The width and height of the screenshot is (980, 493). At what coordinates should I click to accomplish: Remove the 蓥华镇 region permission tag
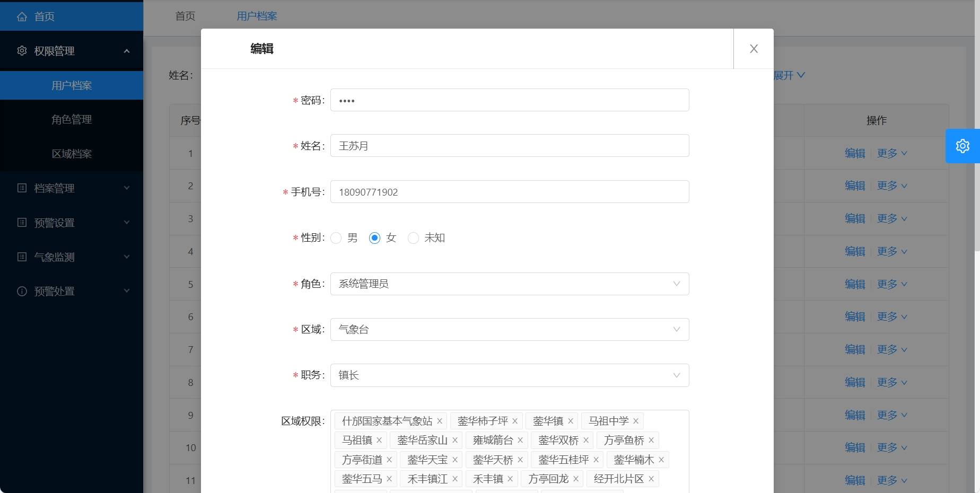tap(571, 421)
